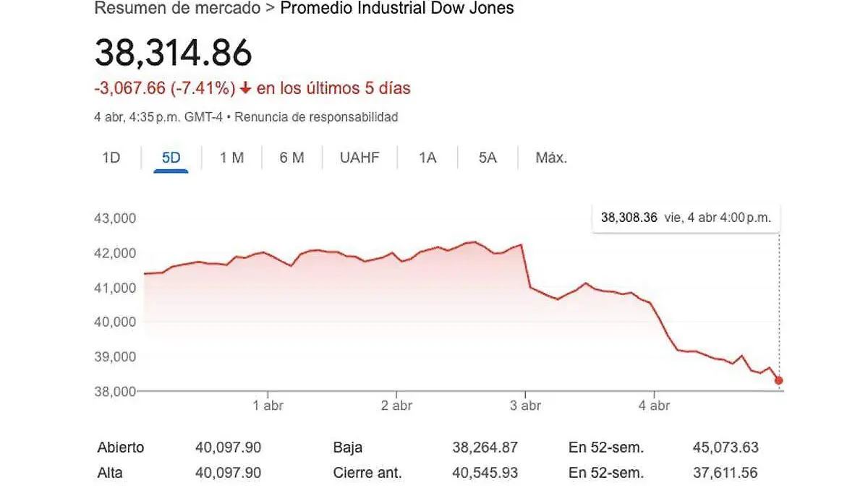Click the red data point on the chart
868x488 pixels.
pyautogui.click(x=778, y=380)
